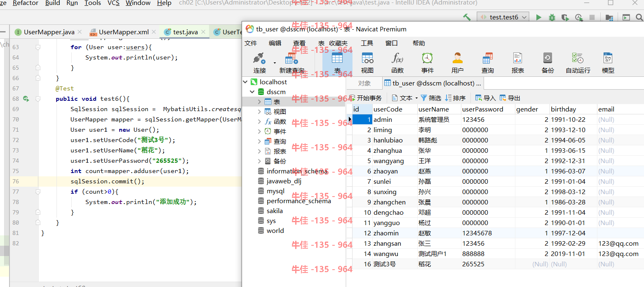This screenshot has width=644, height=287.
Task: Collapse the if block fold at line 77
Action: click(38, 192)
